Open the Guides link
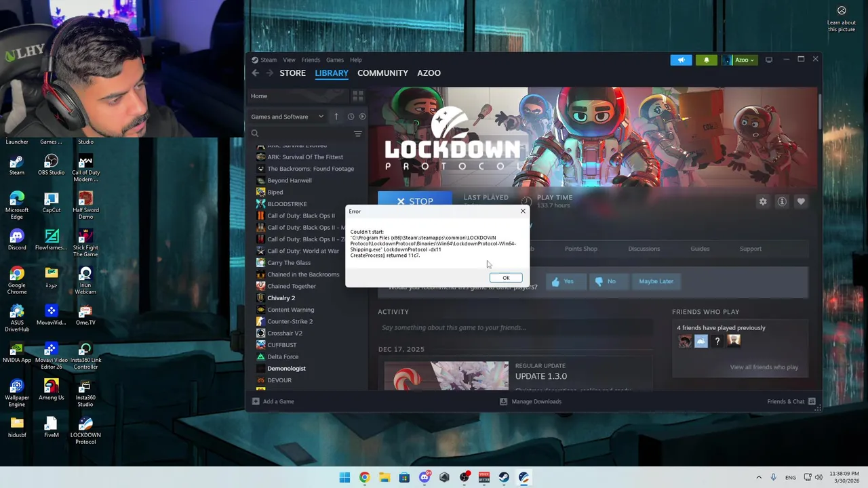The image size is (868, 488). [700, 249]
